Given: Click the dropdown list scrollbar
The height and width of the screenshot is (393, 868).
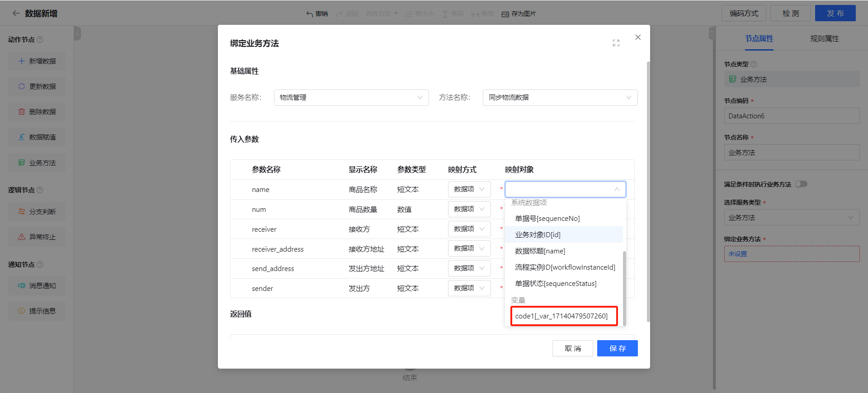Looking at the screenshot, I should pos(624,288).
